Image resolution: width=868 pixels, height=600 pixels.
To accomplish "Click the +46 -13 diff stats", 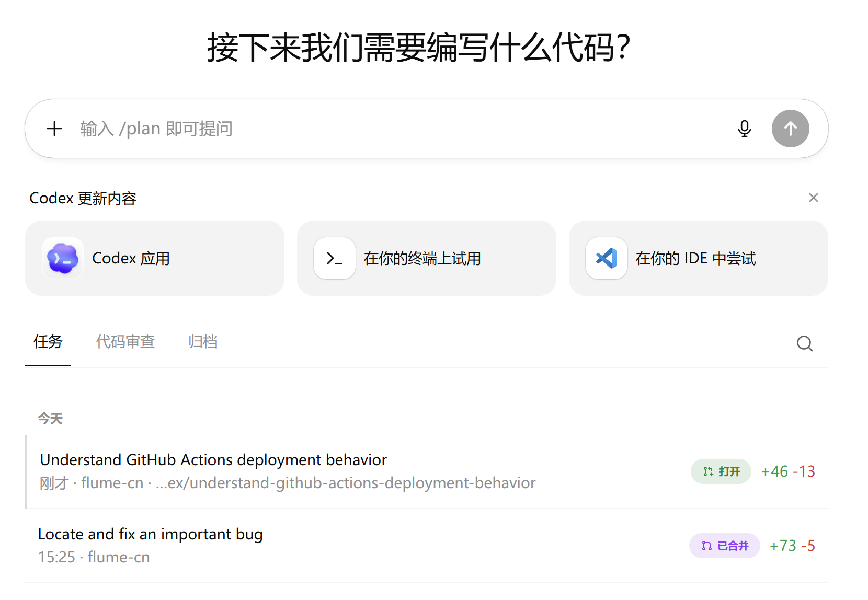I will tap(788, 471).
